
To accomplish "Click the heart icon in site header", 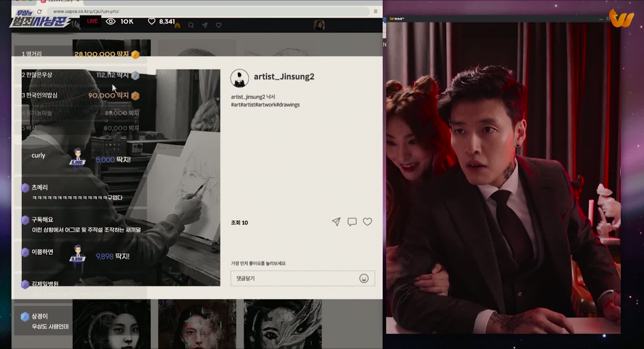I will pyautogui.click(x=219, y=26).
